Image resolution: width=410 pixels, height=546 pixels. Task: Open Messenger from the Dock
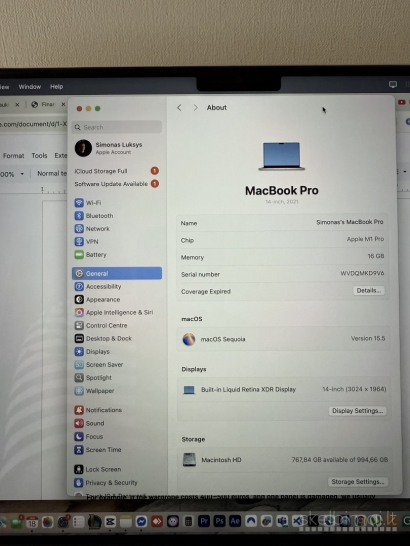tap(141, 521)
